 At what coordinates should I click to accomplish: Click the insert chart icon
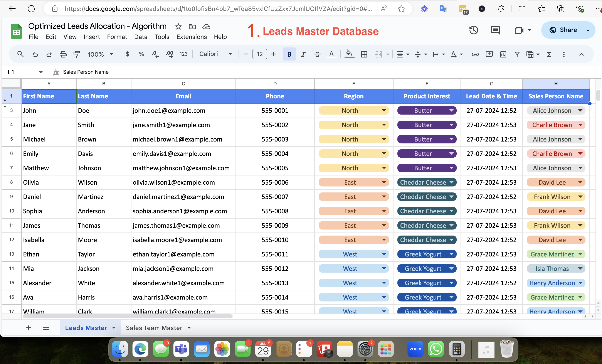[503, 54]
